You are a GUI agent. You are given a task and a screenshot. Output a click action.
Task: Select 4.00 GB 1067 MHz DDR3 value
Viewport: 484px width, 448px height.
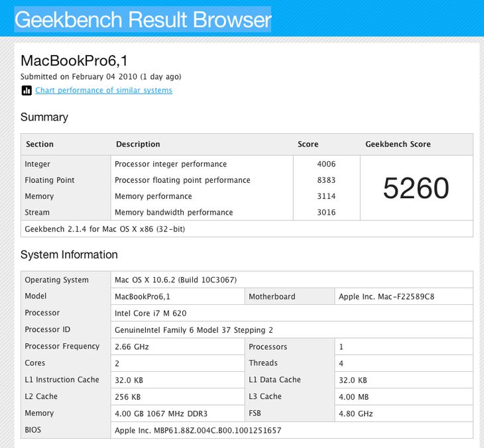point(161,414)
